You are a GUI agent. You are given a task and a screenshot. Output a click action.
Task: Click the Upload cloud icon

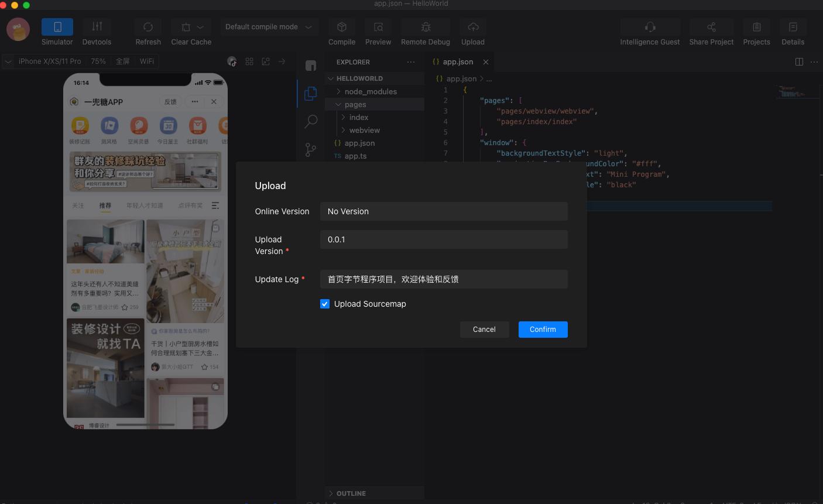[473, 27]
